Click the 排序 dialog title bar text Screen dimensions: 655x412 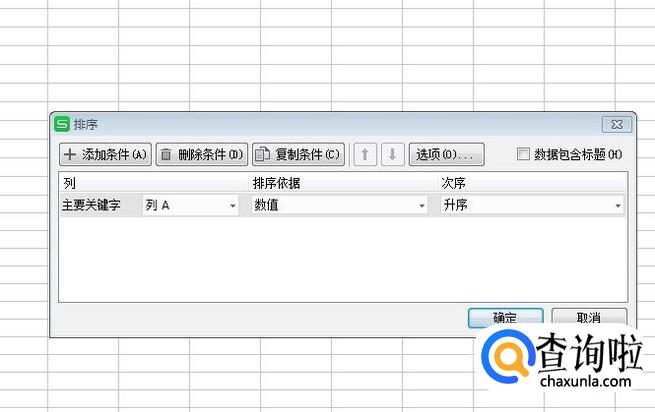(86, 125)
